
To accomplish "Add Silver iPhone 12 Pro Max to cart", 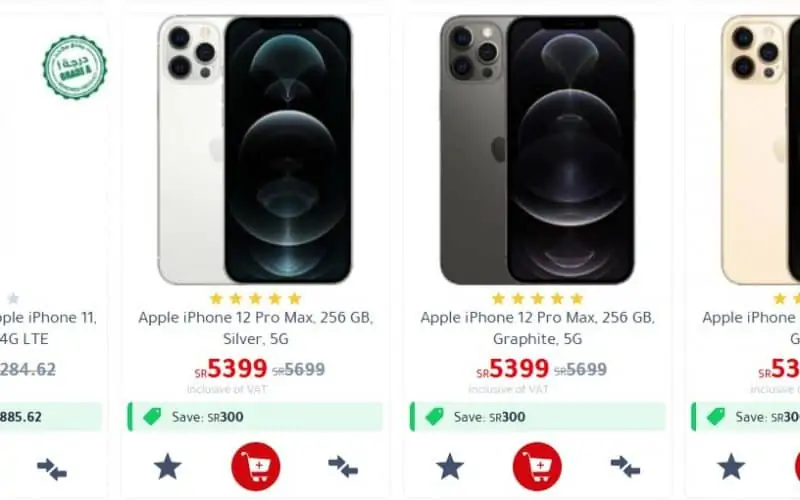I will point(256,466).
